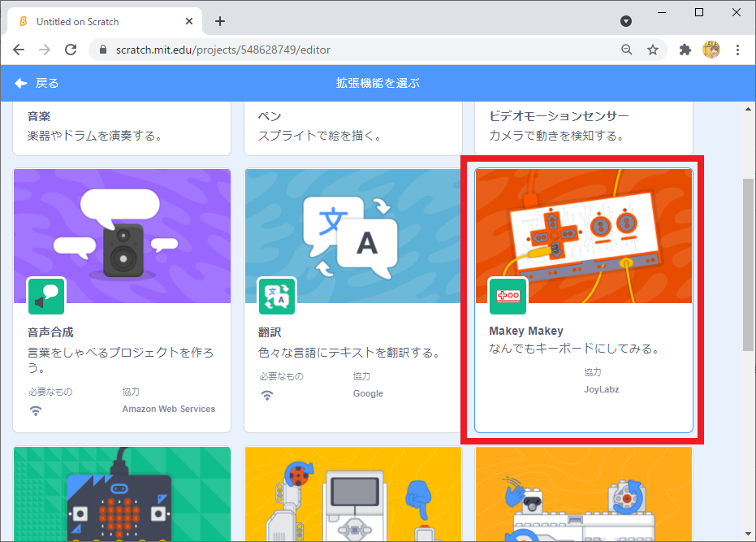Click the Amazon Web Services collaborator text
Image resolution: width=756 pixels, height=542 pixels.
[x=169, y=409]
